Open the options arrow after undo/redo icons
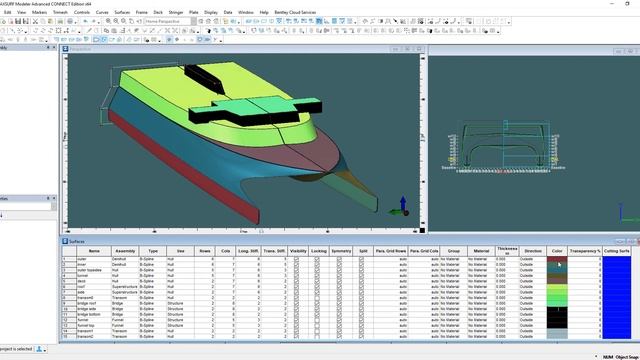 point(99,22)
